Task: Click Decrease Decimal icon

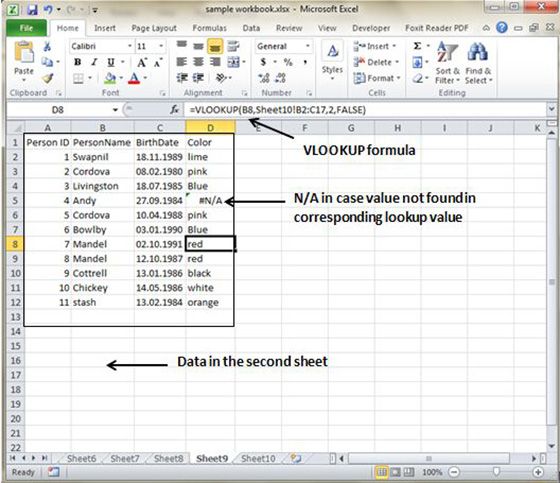Action: click(281, 78)
